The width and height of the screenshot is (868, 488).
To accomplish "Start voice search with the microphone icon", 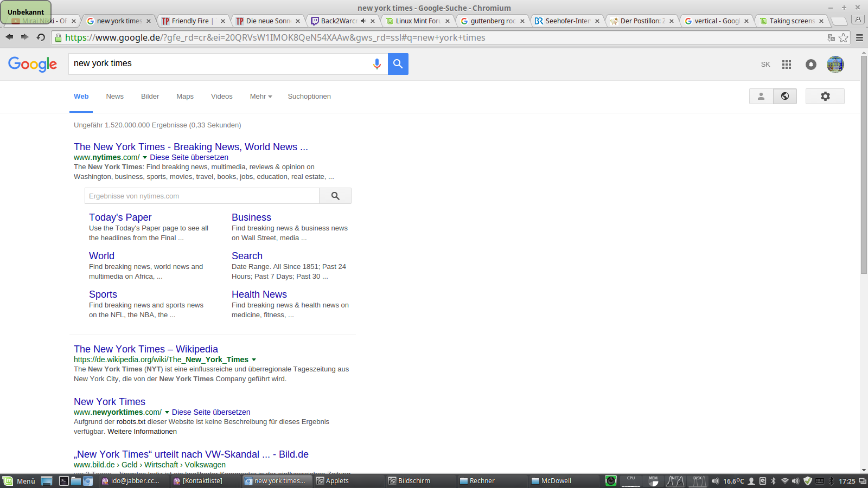I will click(x=376, y=64).
